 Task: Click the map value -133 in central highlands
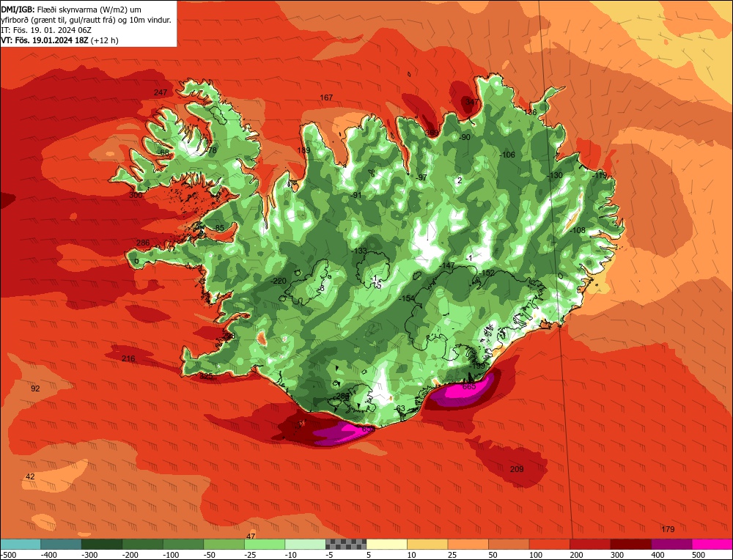[359, 251]
